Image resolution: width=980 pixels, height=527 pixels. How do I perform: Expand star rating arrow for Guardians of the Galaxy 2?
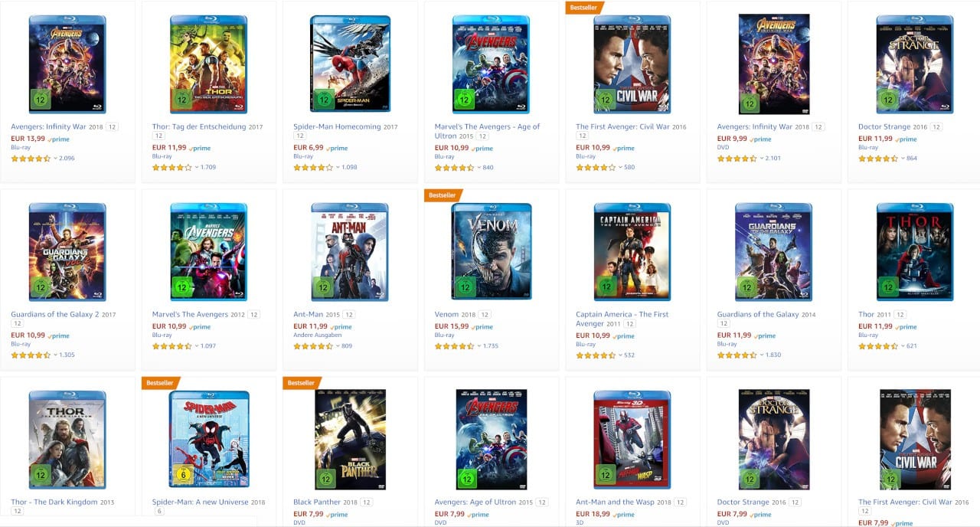[55, 355]
